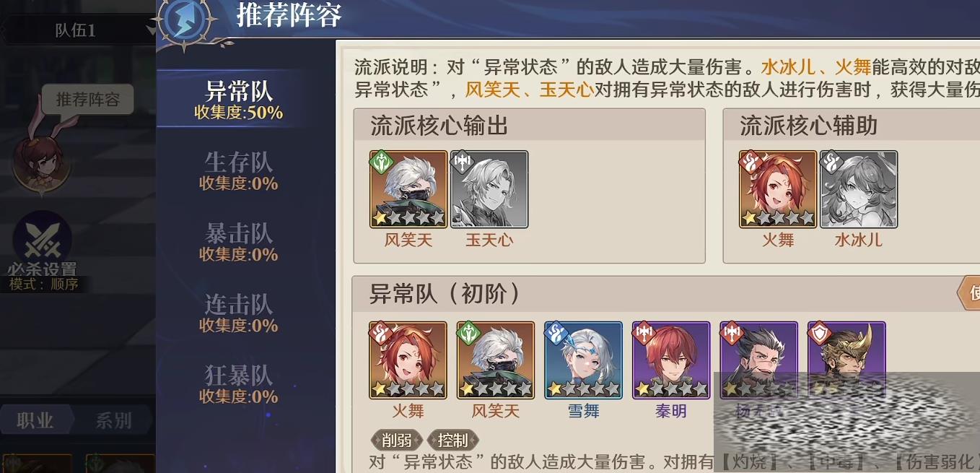The image size is (980, 473).
Task: Open the 队伍1 team dropdown
Action: (x=78, y=30)
